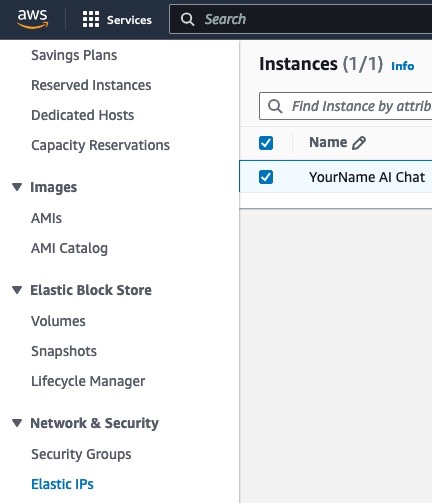Click the Info link beside Instances
Viewport: 432px width, 503px height.
coord(403,66)
